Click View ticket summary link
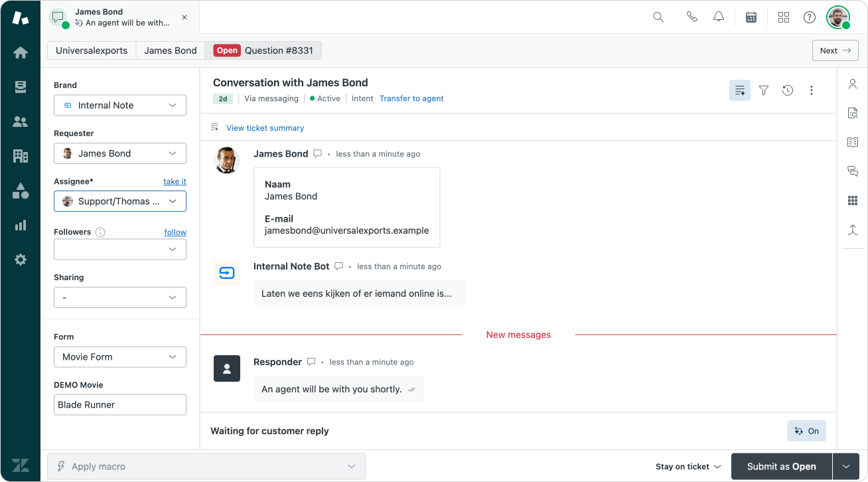868x482 pixels. (265, 127)
